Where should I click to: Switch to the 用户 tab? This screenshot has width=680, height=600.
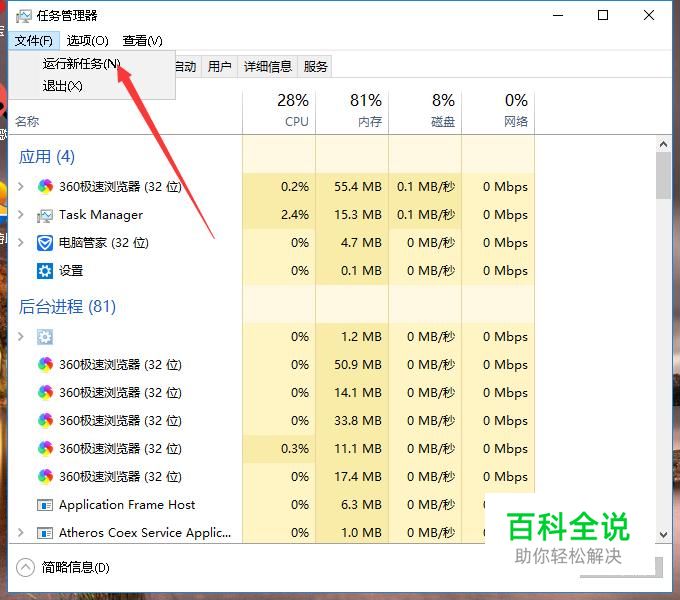(x=219, y=67)
